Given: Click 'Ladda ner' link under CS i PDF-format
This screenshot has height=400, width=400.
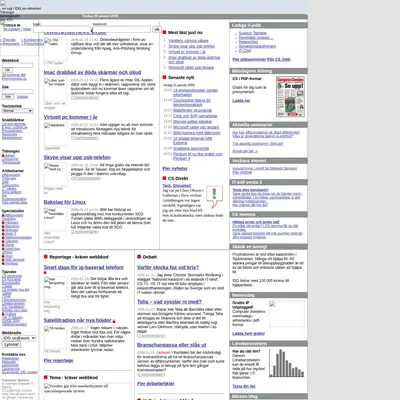Looking at the screenshot, I should click(x=241, y=101).
